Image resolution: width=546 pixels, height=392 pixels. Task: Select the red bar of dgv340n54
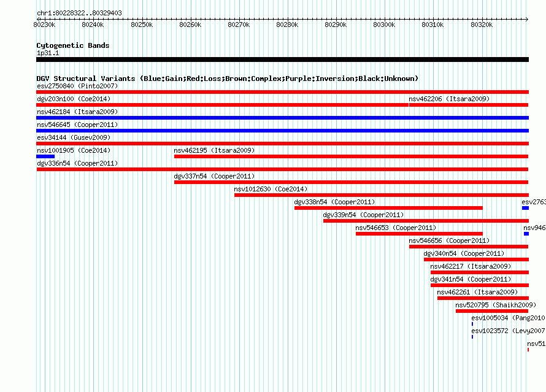pos(476,259)
